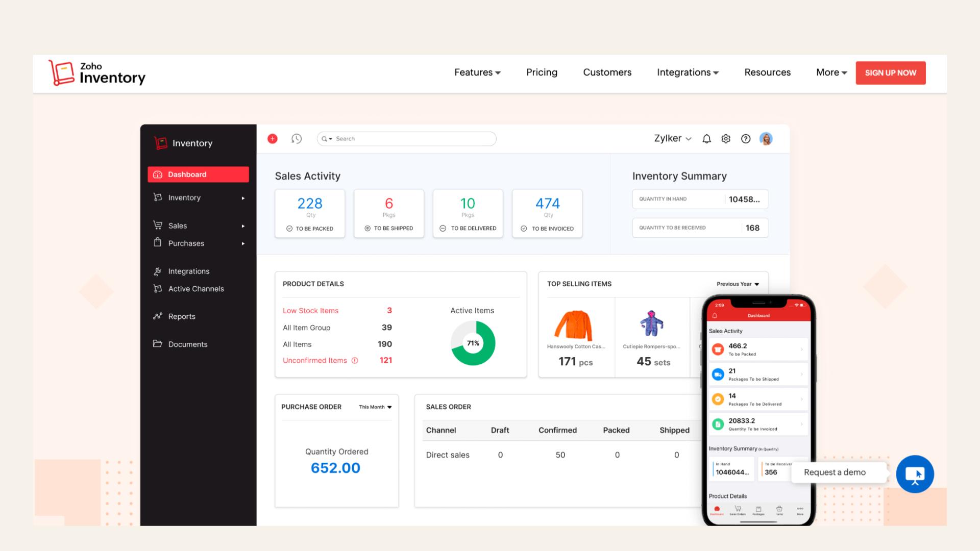Click the Unconfirmed Items info icon
The image size is (980, 551).
coord(355,361)
